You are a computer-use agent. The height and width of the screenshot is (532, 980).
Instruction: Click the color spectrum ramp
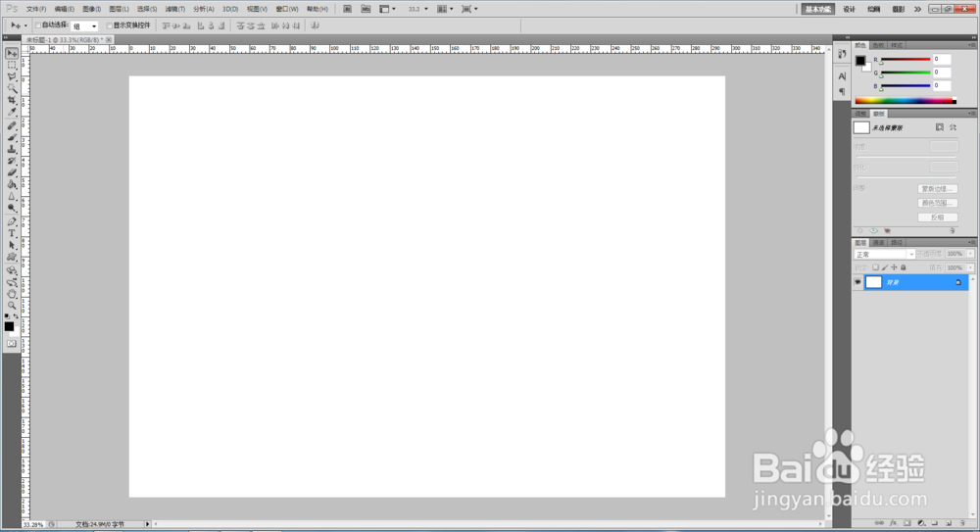(x=905, y=101)
